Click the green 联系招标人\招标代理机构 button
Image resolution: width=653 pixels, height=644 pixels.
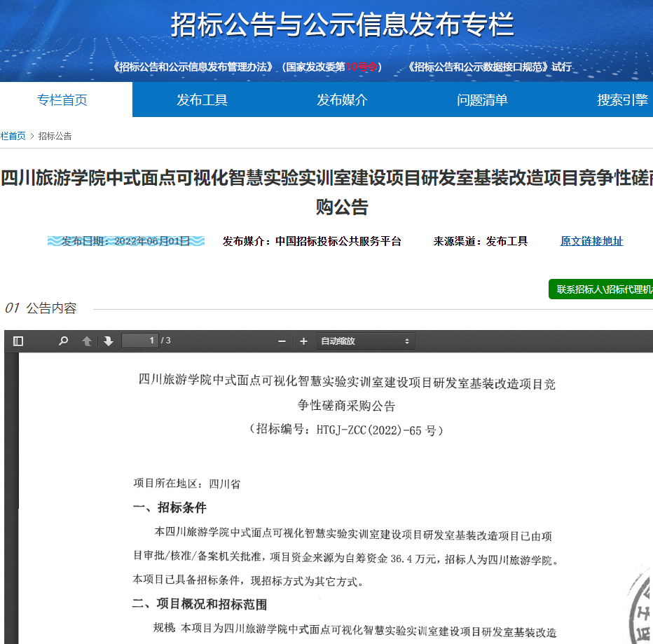[601, 289]
